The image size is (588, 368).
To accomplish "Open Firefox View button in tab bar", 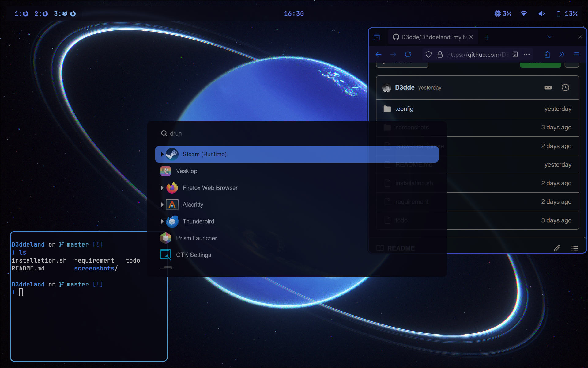I will [377, 37].
